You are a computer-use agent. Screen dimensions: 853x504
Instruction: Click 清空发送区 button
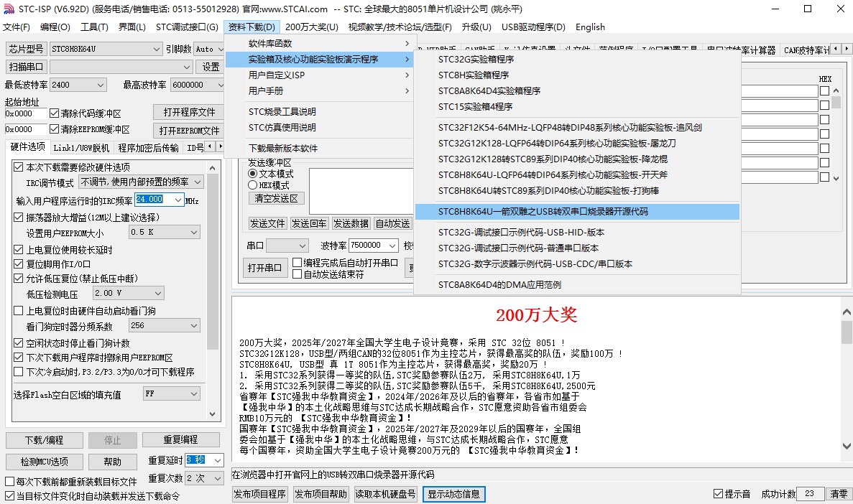coord(276,198)
